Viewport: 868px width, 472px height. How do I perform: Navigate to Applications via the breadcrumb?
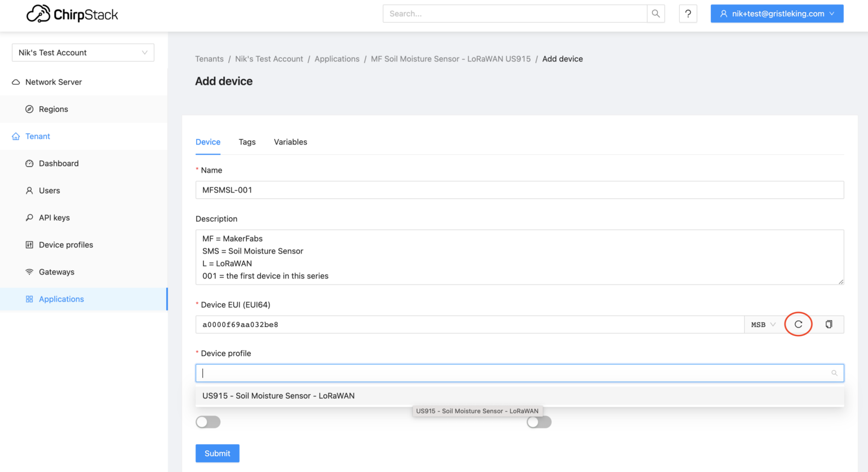click(337, 59)
